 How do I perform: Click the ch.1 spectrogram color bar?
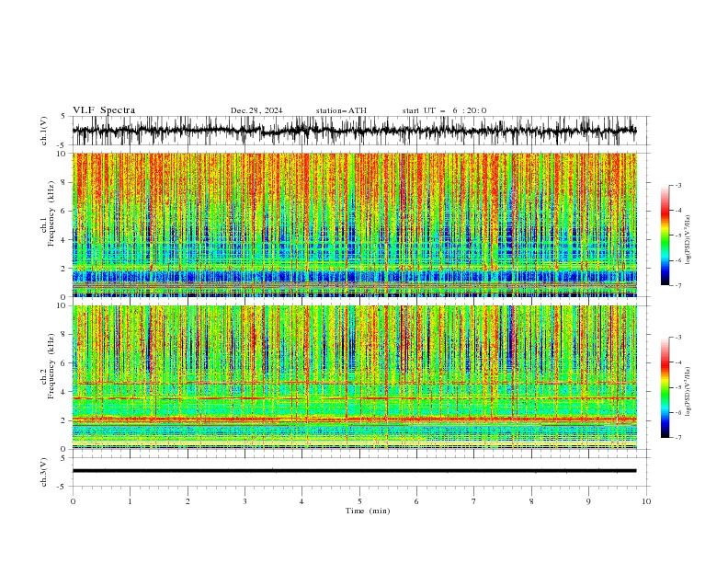[x=665, y=236]
